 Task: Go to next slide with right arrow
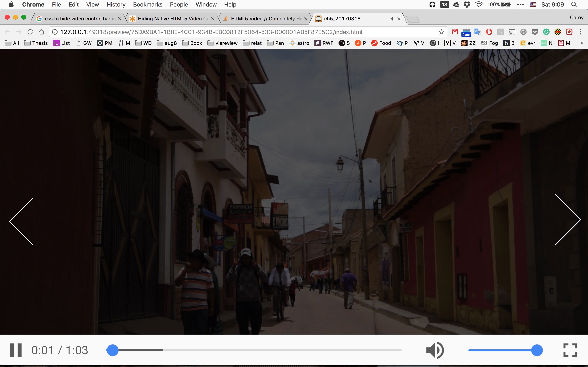pyautogui.click(x=568, y=220)
